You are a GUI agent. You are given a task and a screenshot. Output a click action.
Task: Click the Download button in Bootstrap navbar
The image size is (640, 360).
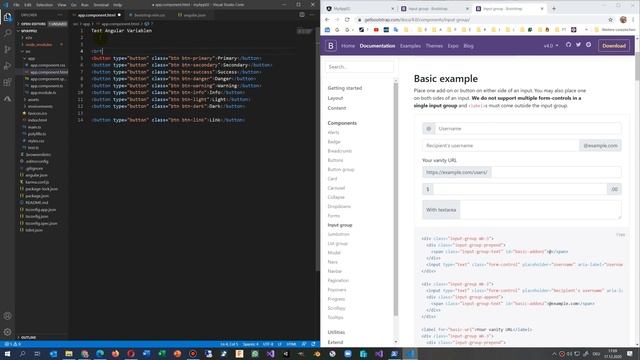(x=614, y=46)
